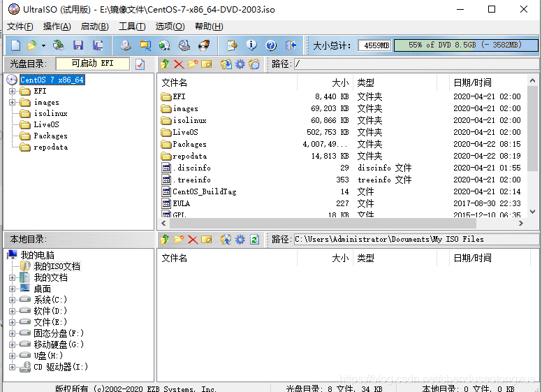Viewport: 542px width, 392px height.
Task: Open the 操作(A) menu
Action: pos(57,27)
